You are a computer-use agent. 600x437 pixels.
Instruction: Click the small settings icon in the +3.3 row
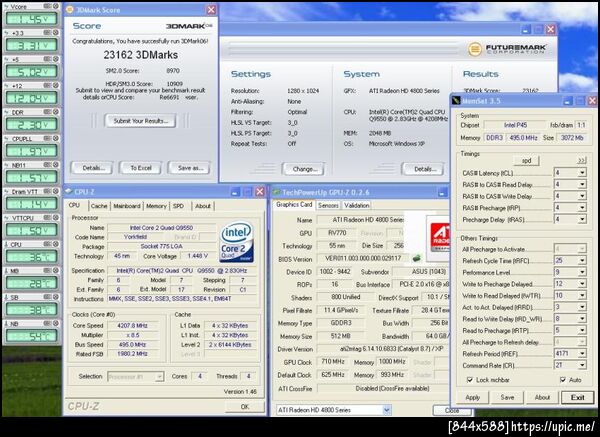click(x=47, y=33)
